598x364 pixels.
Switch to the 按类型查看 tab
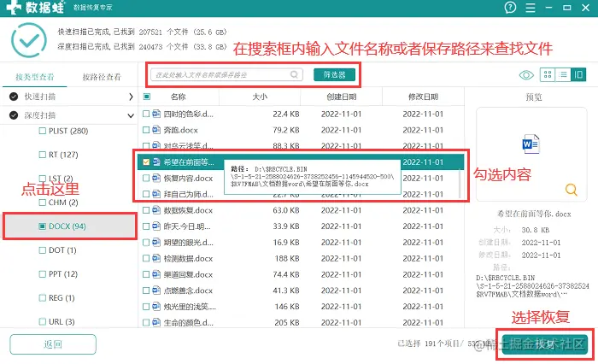tap(35, 77)
